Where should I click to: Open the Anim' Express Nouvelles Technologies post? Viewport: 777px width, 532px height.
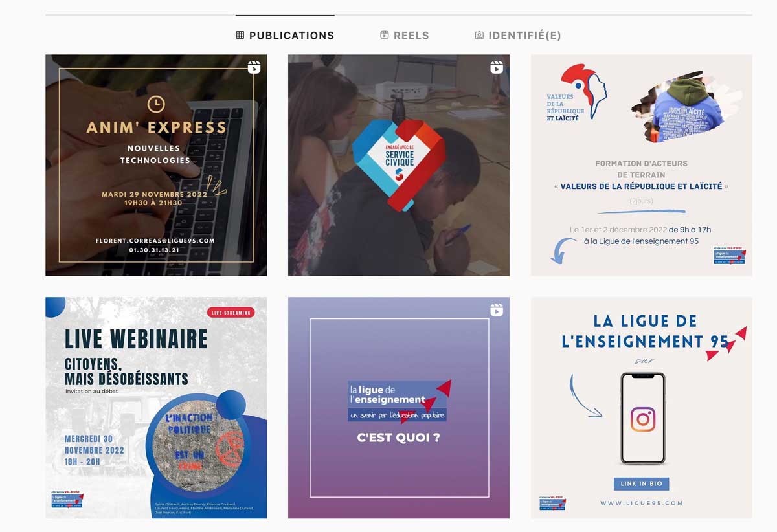[x=156, y=165]
